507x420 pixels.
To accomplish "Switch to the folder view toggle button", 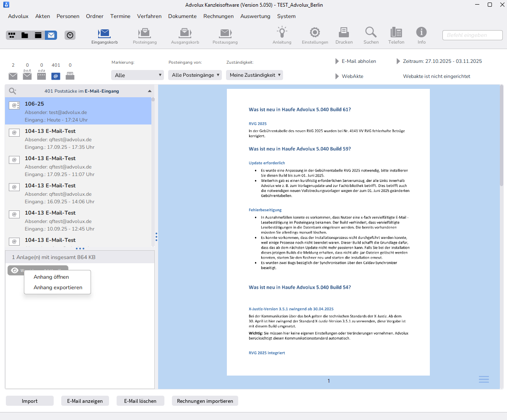I will [25, 35].
